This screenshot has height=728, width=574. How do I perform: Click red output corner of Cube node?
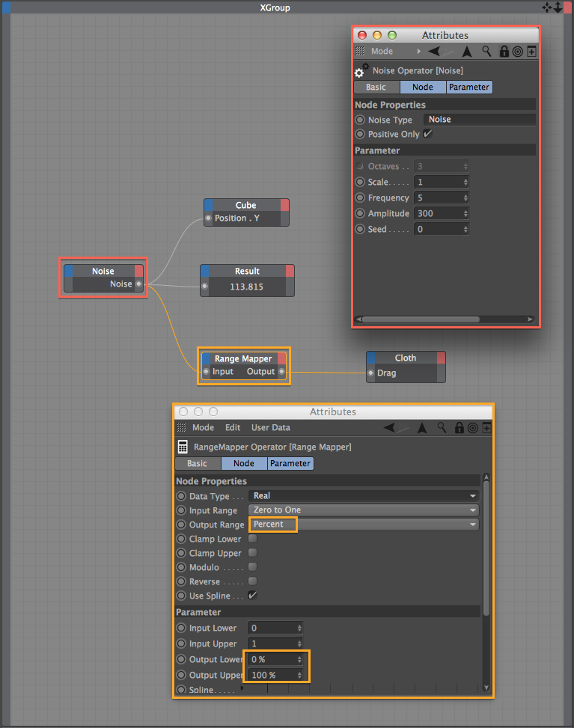click(x=284, y=205)
